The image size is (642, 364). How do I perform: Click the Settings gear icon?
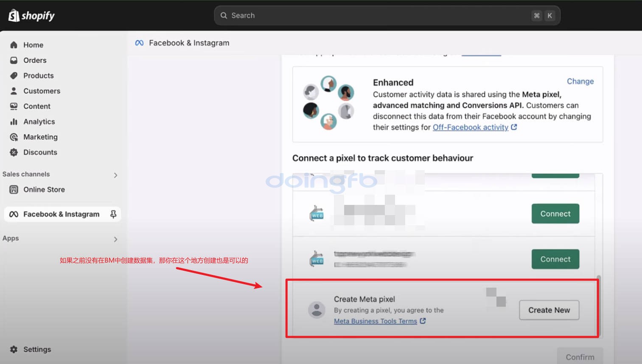(x=14, y=349)
